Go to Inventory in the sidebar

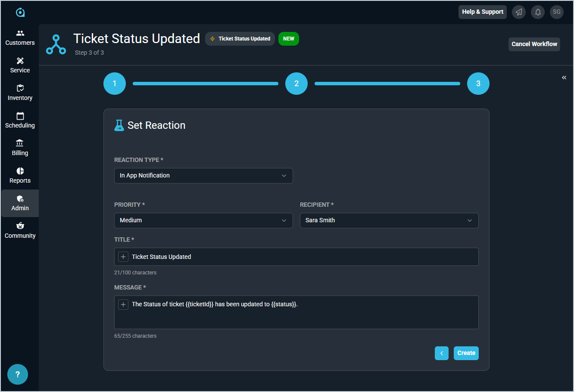20,93
